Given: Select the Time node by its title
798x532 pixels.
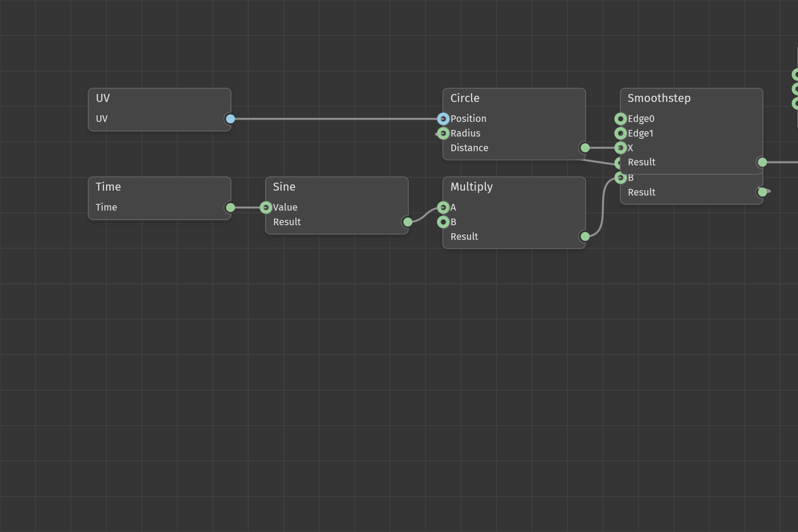Looking at the screenshot, I should [108, 187].
